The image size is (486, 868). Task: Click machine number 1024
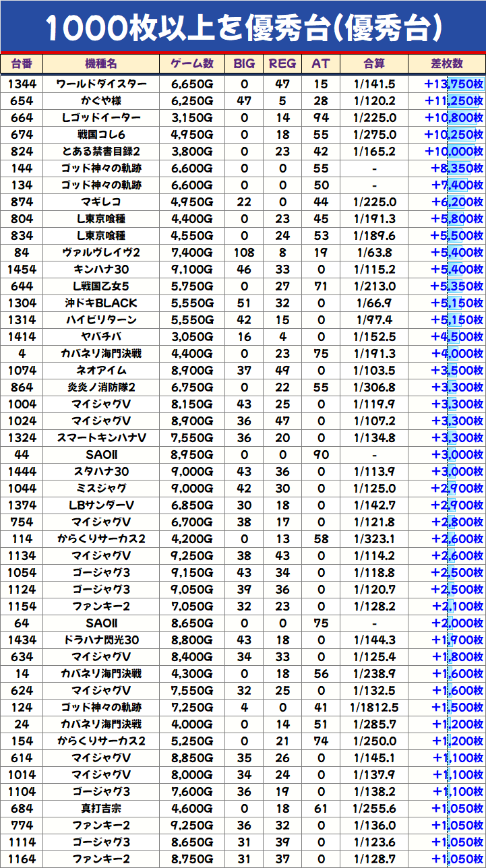click(22, 421)
